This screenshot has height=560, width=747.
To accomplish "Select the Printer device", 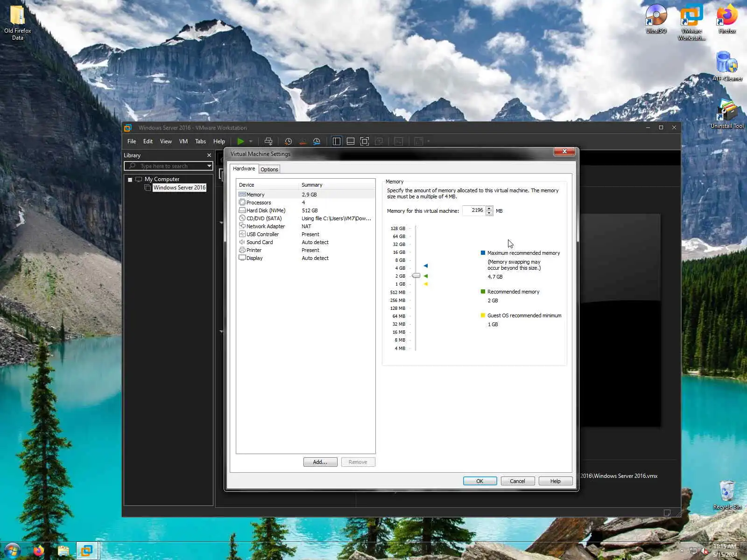I will 306,250.
